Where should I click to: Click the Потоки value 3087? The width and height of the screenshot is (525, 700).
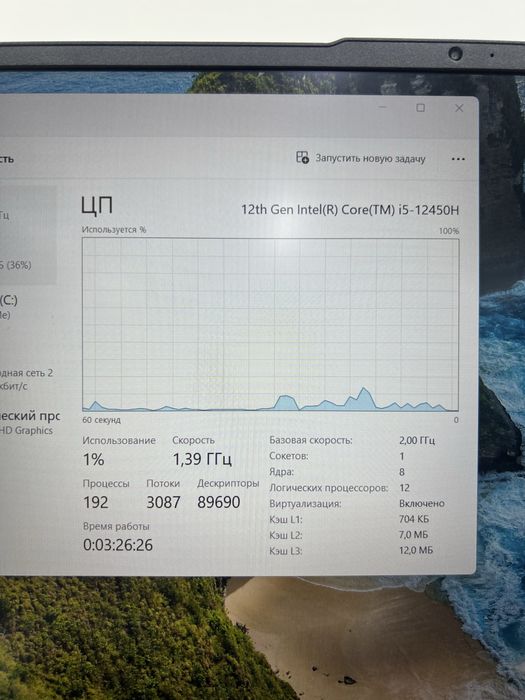(x=163, y=502)
